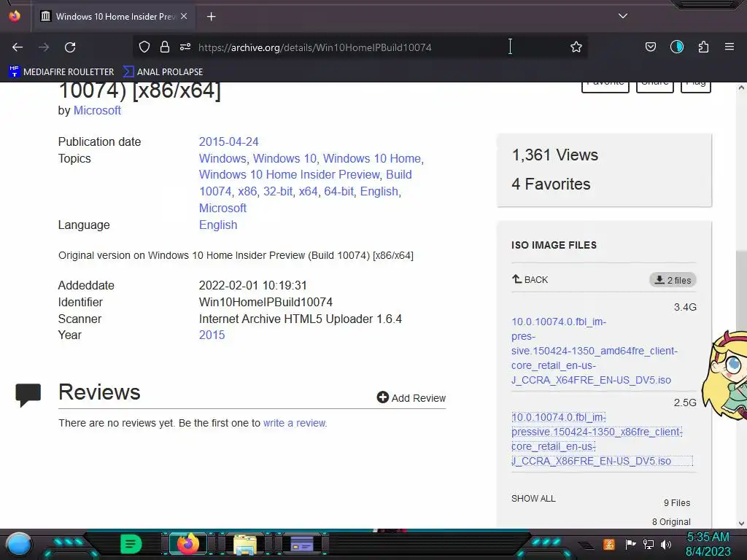Click the blue half-circle toolbar extension icon
The width and height of the screenshot is (747, 560).
pyautogui.click(x=676, y=47)
